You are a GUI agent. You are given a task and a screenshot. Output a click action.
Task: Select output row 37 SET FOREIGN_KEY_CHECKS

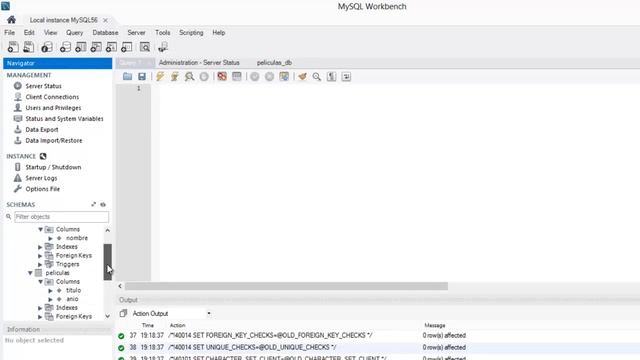pyautogui.click(x=378, y=336)
